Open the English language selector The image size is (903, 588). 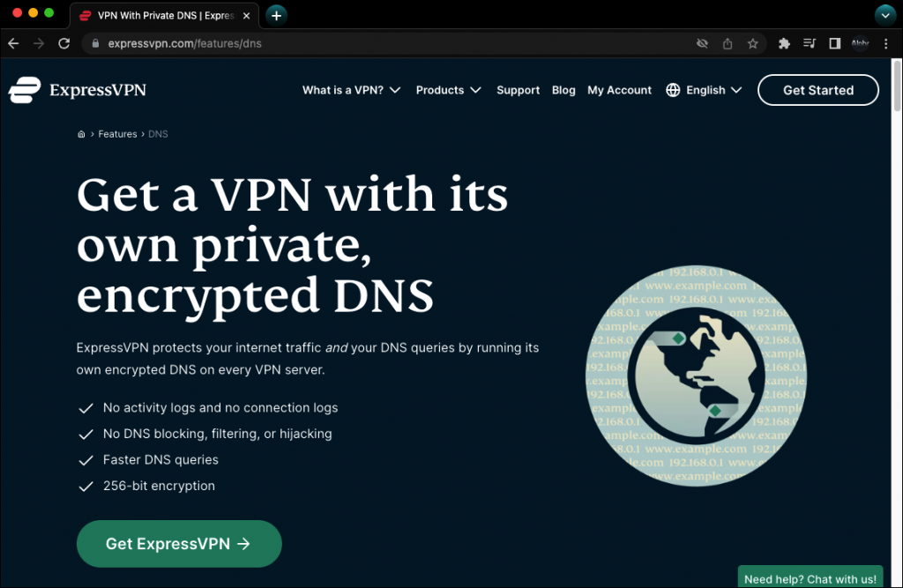pos(704,90)
